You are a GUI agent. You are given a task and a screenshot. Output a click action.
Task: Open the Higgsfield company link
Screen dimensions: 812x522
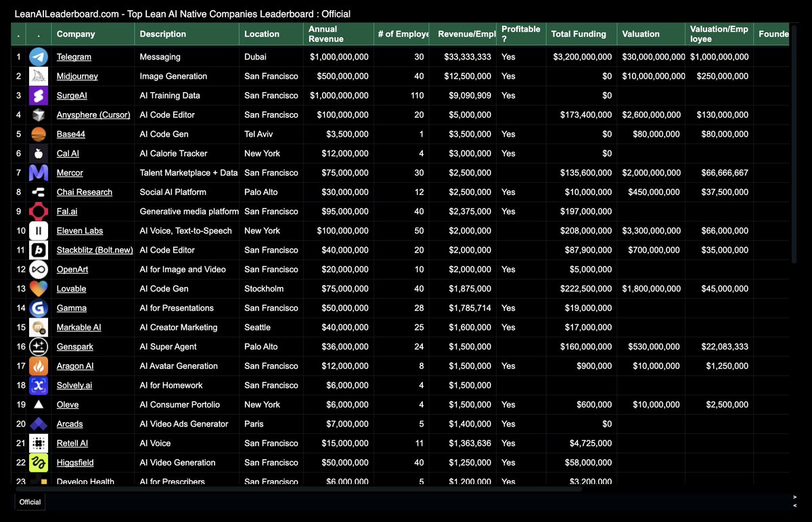tap(75, 462)
